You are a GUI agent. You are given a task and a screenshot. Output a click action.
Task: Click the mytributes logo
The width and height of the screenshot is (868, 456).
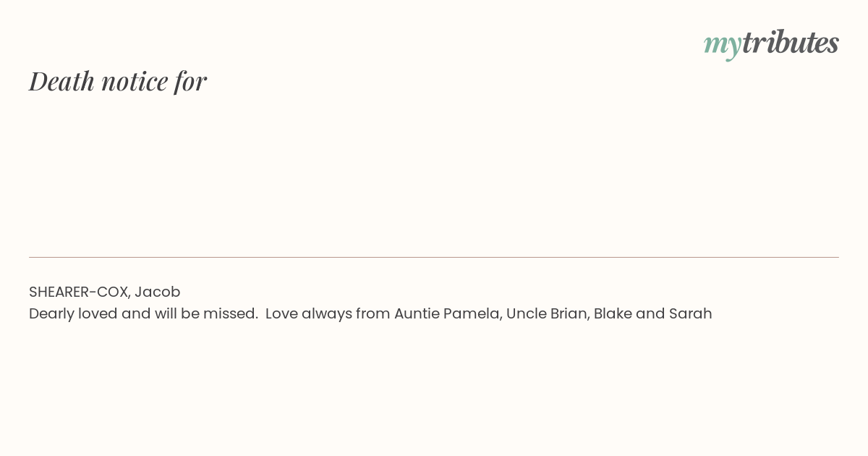(x=771, y=43)
